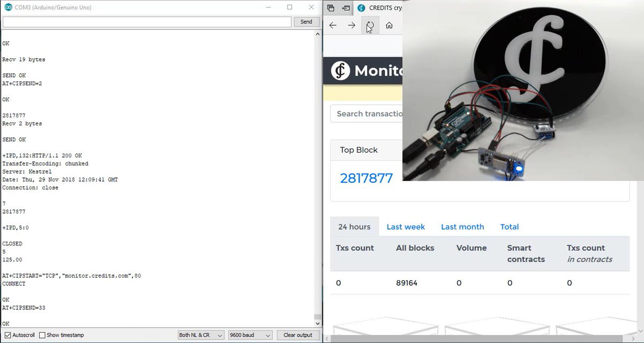This screenshot has height=343, width=644.
Task: Click the 'Txs count in contracts' column header
Action: click(x=589, y=253)
